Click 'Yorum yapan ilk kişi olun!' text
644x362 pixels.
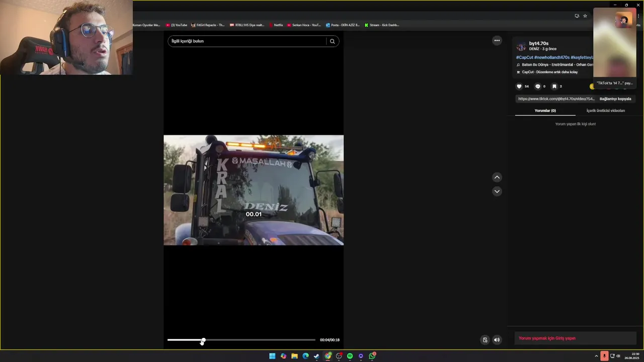click(x=575, y=124)
